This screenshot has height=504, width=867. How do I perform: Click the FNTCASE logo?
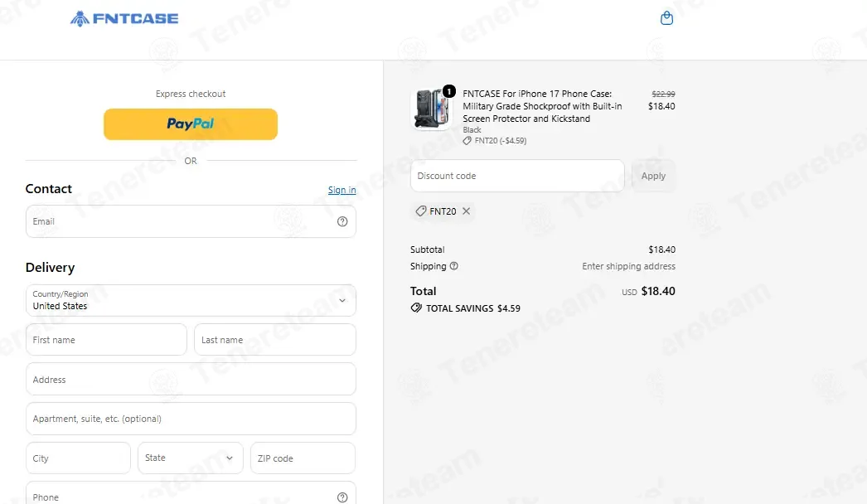(124, 19)
